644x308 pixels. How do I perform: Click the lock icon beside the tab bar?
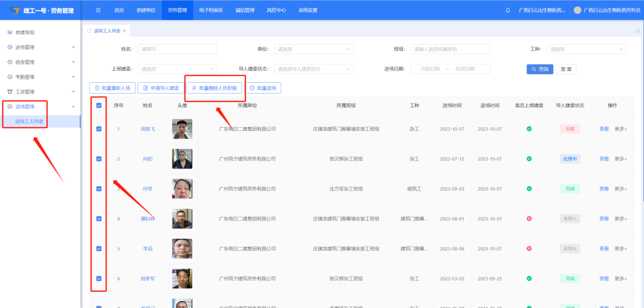click(x=638, y=31)
